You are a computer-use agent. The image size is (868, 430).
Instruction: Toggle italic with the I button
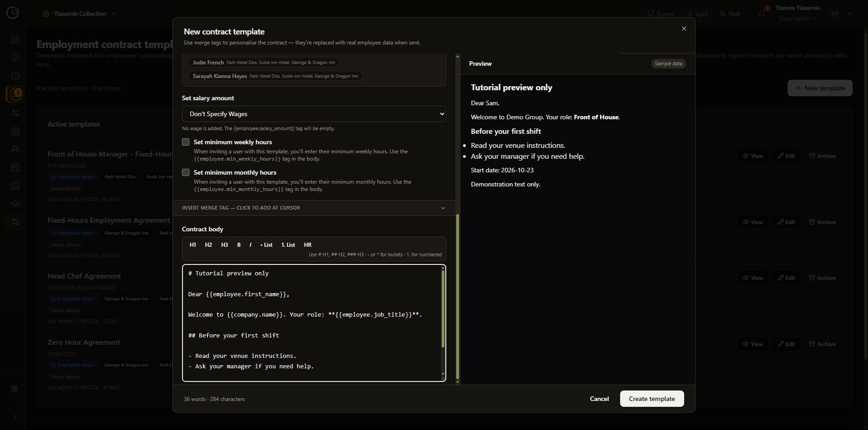point(250,245)
